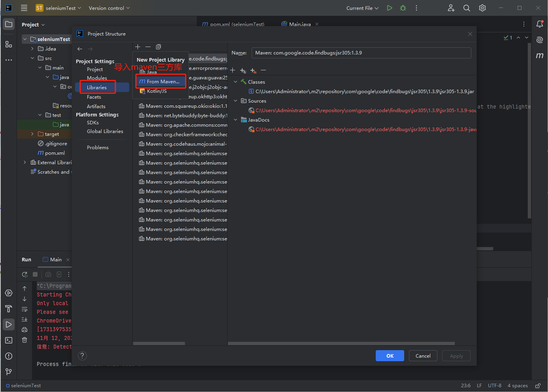Open .gitignore in project tree
548x392 pixels.
coord(53,143)
